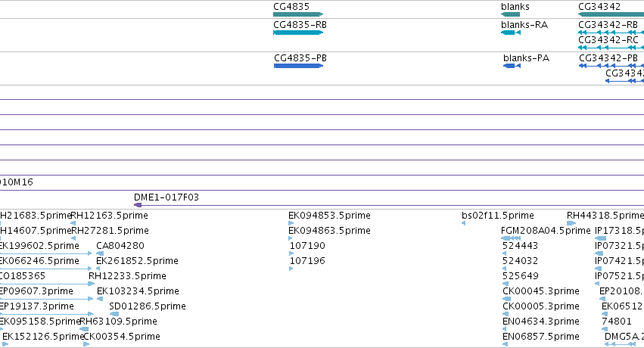
Task: Select the CG4835 gene bar
Action: pyautogui.click(x=298, y=14)
